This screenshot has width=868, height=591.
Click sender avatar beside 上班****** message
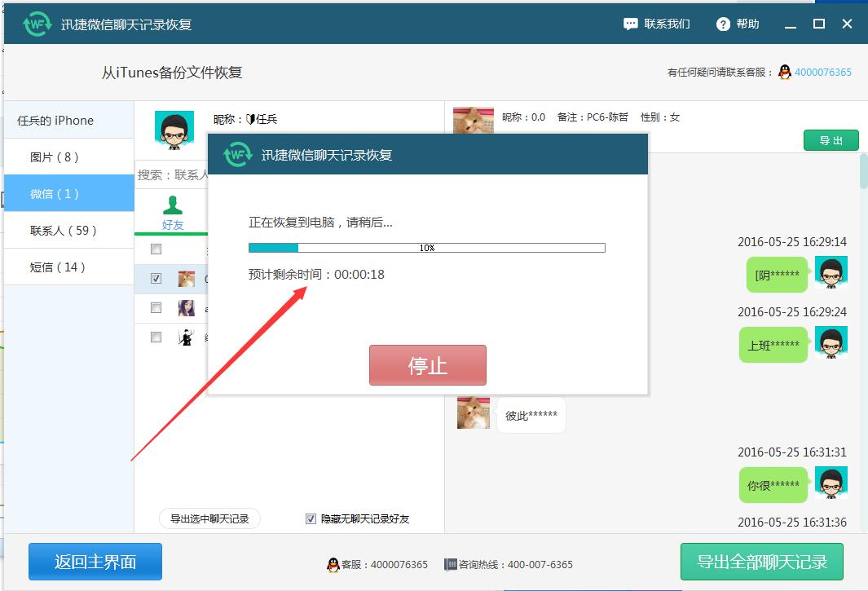[x=831, y=343]
